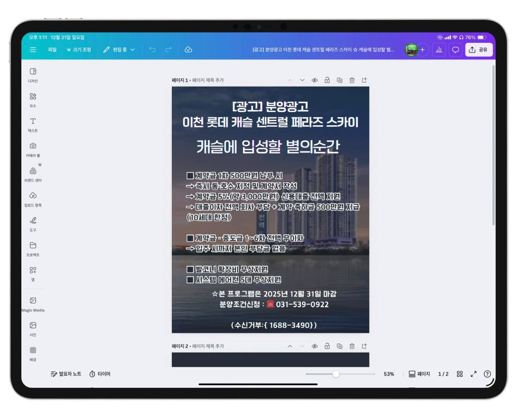Select the design title in header

point(323,49)
